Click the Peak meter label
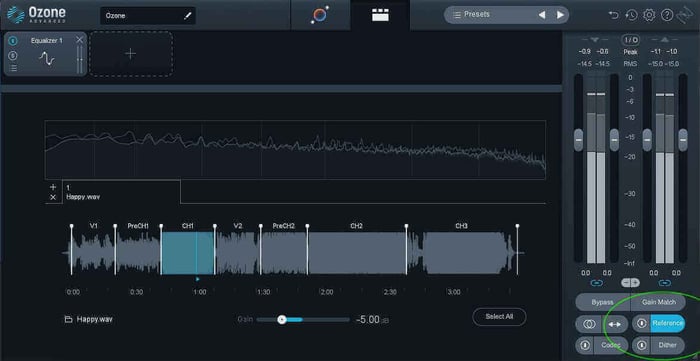 pyautogui.click(x=631, y=52)
